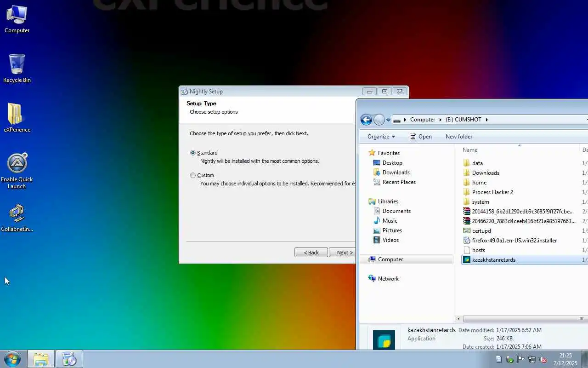Click the Explorer Back arrow button

366,120
